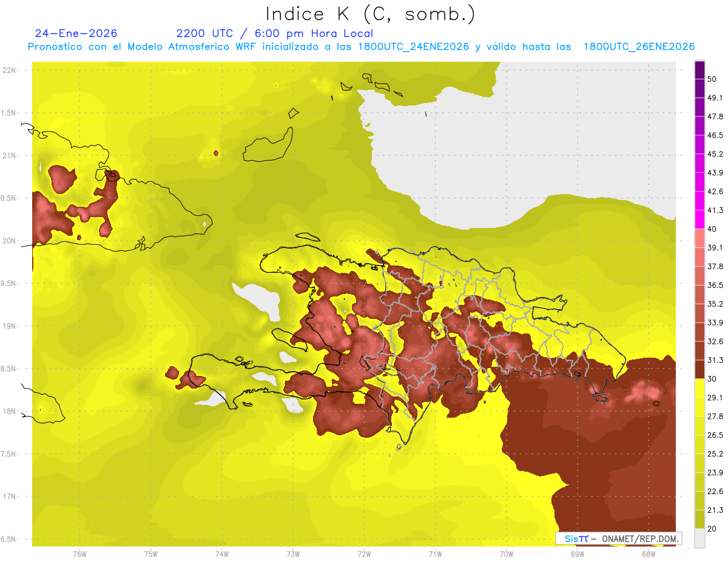The image size is (728, 562).
Task: Click the '74W' longitude axis label
Action: [x=221, y=554]
